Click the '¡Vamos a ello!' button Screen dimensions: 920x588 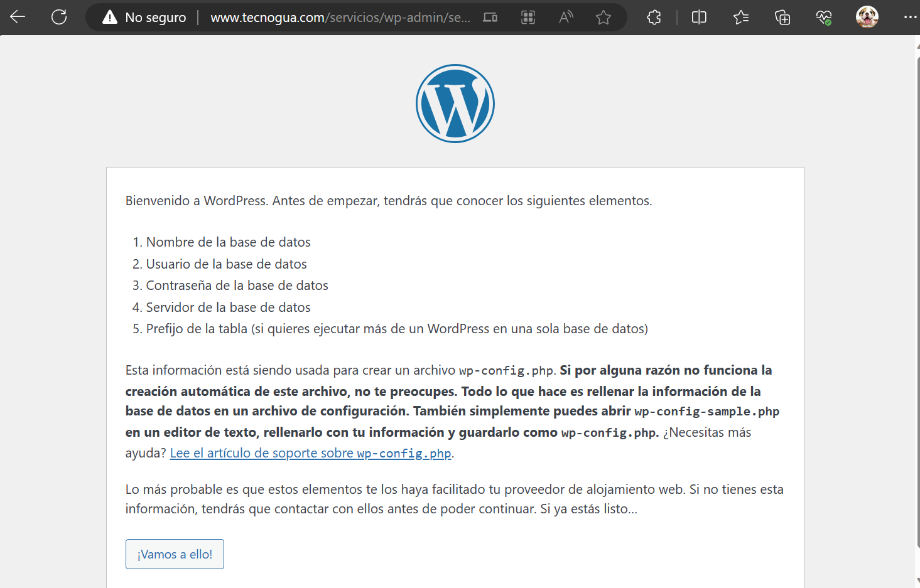click(x=175, y=554)
